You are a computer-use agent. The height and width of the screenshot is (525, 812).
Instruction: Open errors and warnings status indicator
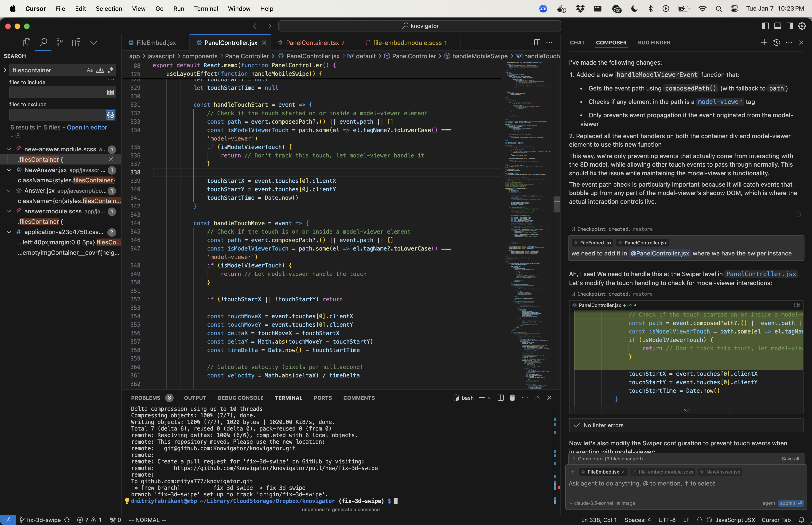pyautogui.click(x=89, y=520)
